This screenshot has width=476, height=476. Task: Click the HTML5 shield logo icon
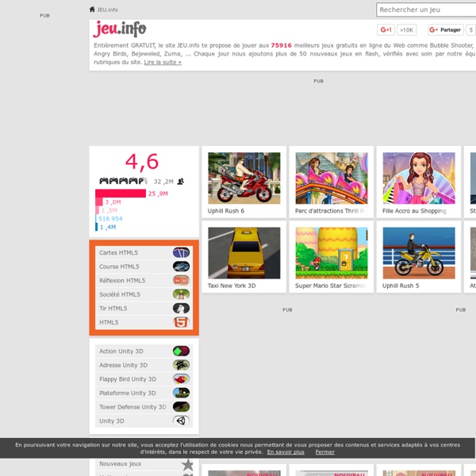[181, 322]
